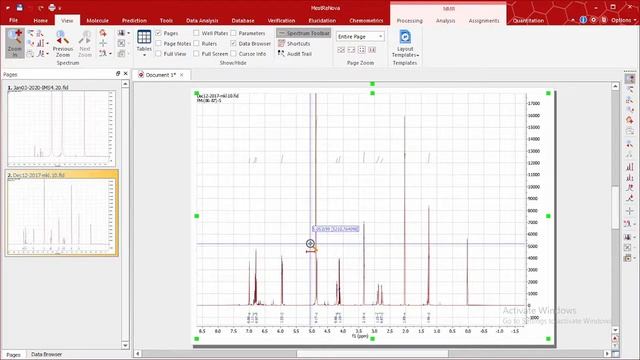Enable the Well Plates checkbox

coord(196,33)
